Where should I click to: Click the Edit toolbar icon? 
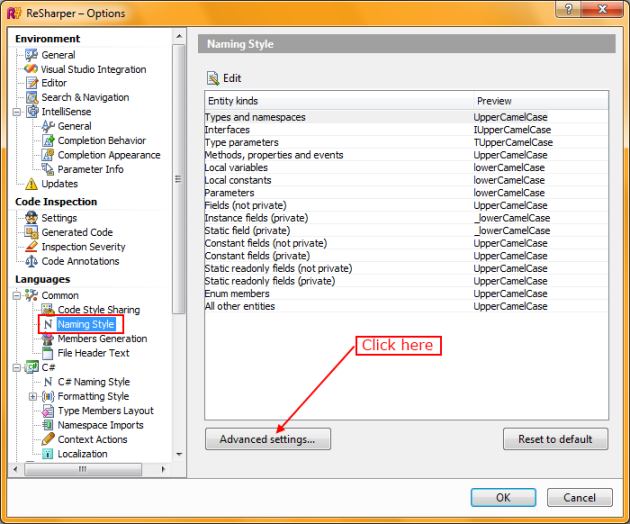pos(213,78)
